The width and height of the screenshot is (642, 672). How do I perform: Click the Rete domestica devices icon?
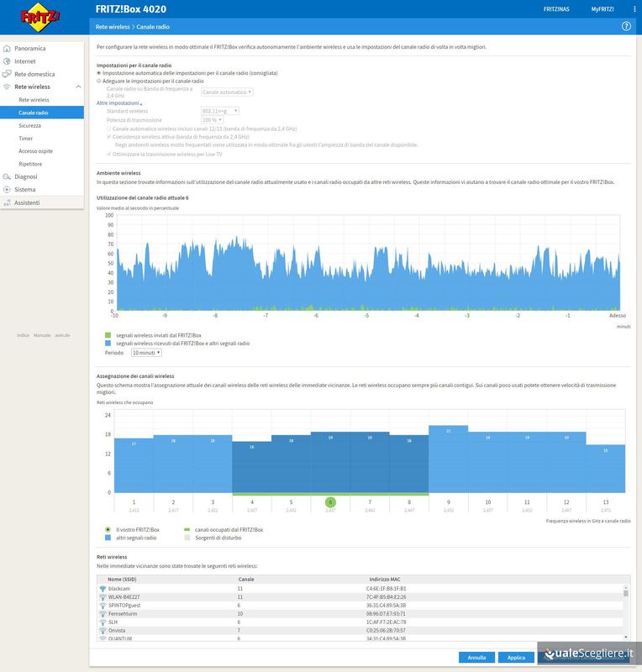coord(8,74)
